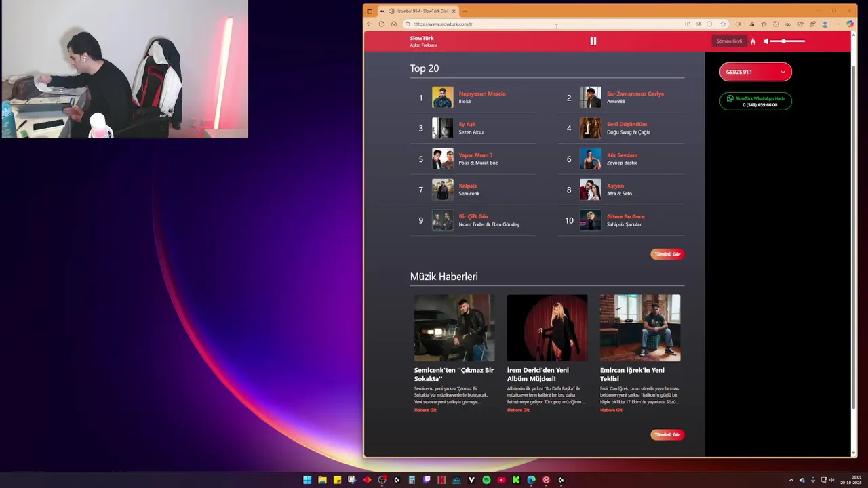
Task: Open the GEBZE 91.1 frequency dropdown
Action: coord(755,72)
